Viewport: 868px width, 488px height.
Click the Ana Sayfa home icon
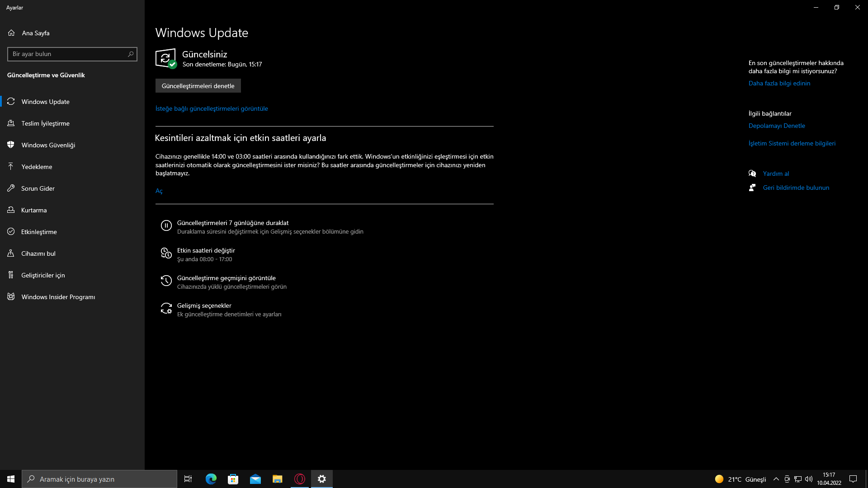11,33
